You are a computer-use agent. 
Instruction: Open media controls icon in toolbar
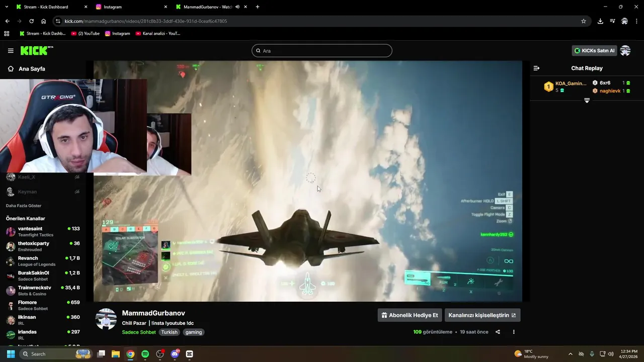(612, 21)
